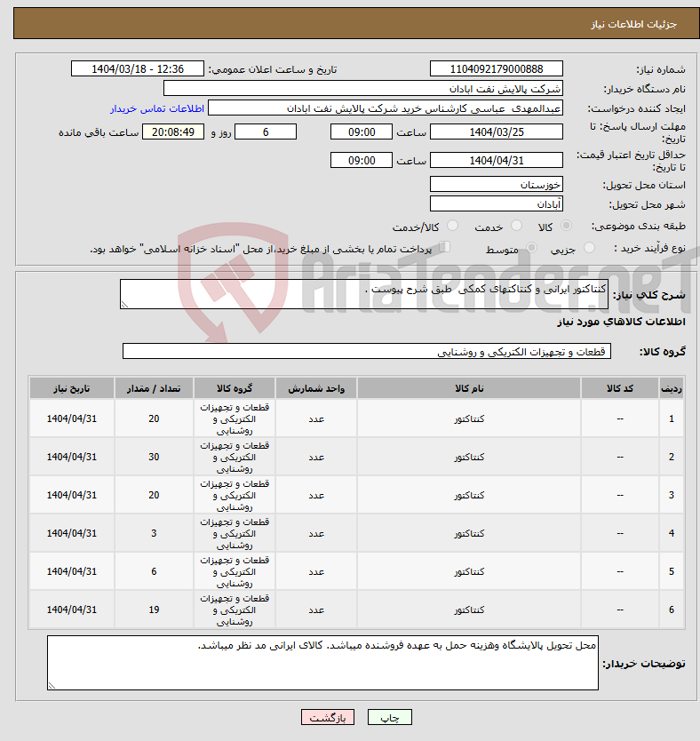The image size is (700, 741).
Task: Click the unit عدد in row 3
Action: click(x=316, y=495)
